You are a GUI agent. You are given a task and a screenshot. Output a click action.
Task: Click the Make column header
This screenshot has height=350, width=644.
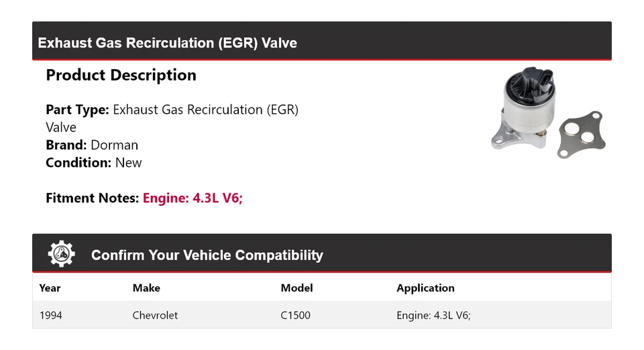pyautogui.click(x=146, y=288)
